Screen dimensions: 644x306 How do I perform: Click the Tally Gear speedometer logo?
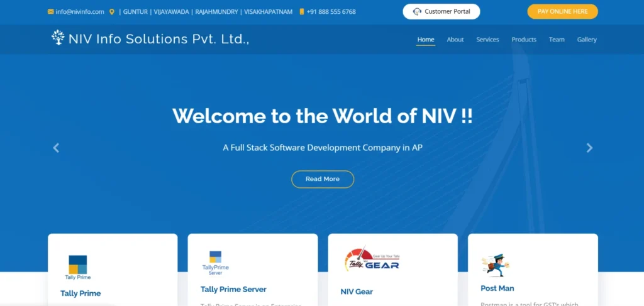click(x=372, y=259)
